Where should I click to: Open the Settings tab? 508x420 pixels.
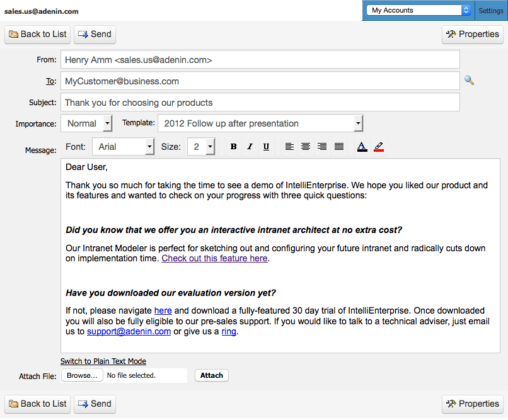[491, 11]
